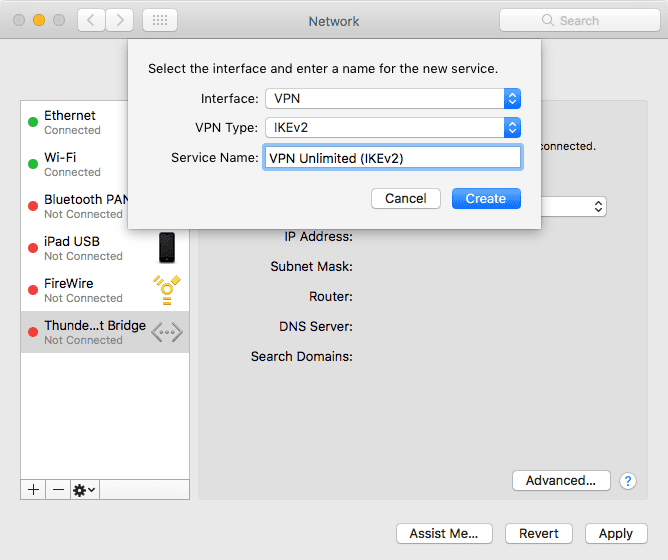Image resolution: width=668 pixels, height=560 pixels.
Task: Click the iPad USB device icon
Action: pyautogui.click(x=167, y=247)
